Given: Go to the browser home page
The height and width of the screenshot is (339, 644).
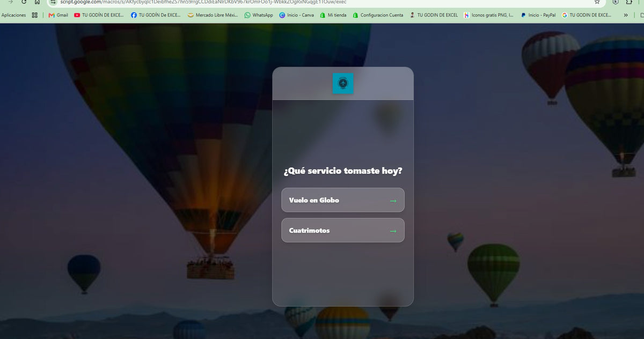Looking at the screenshot, I should [37, 2].
